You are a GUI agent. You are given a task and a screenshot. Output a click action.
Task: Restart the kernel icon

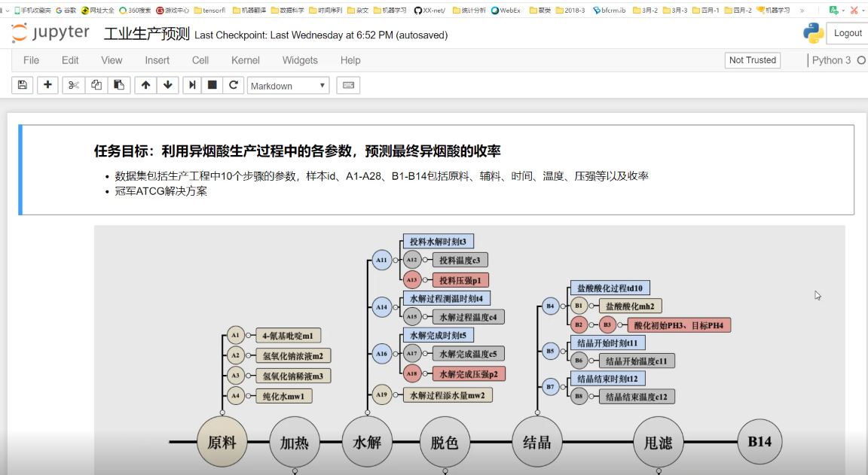coord(234,85)
